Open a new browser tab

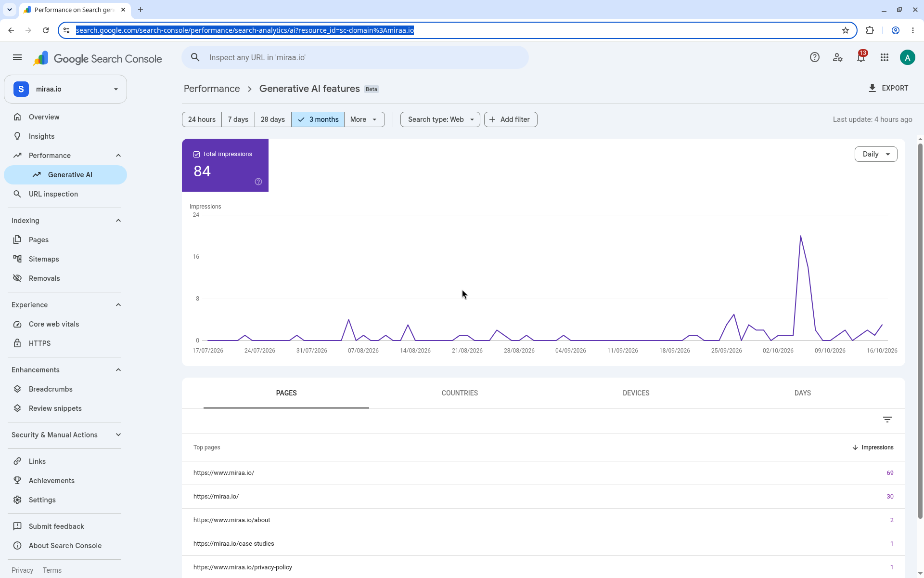click(141, 10)
